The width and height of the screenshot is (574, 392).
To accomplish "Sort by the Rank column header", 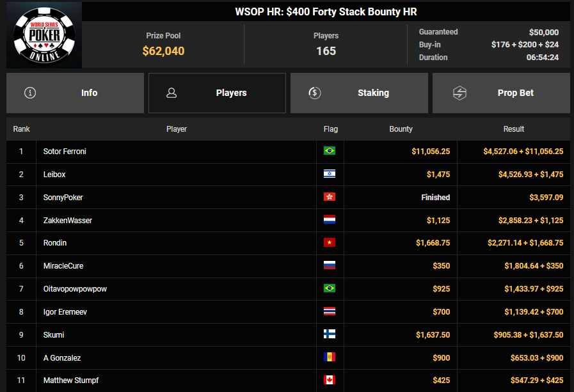I will [22, 129].
